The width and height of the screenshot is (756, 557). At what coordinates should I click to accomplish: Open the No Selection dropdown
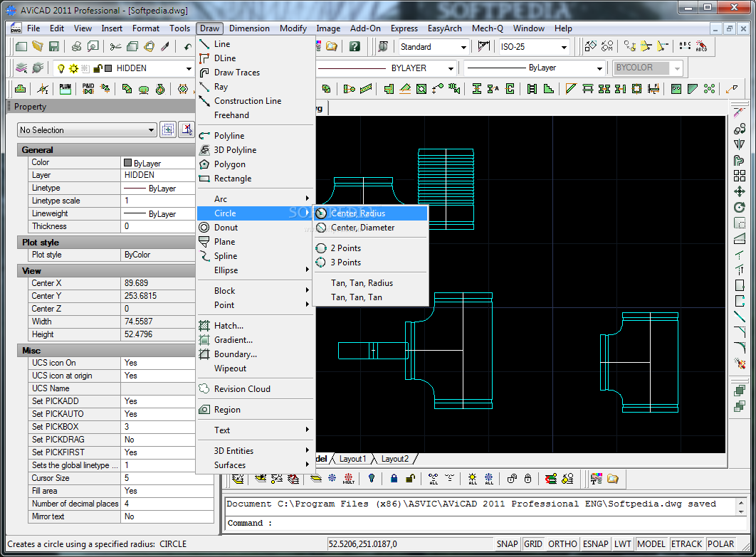pyautogui.click(x=88, y=130)
